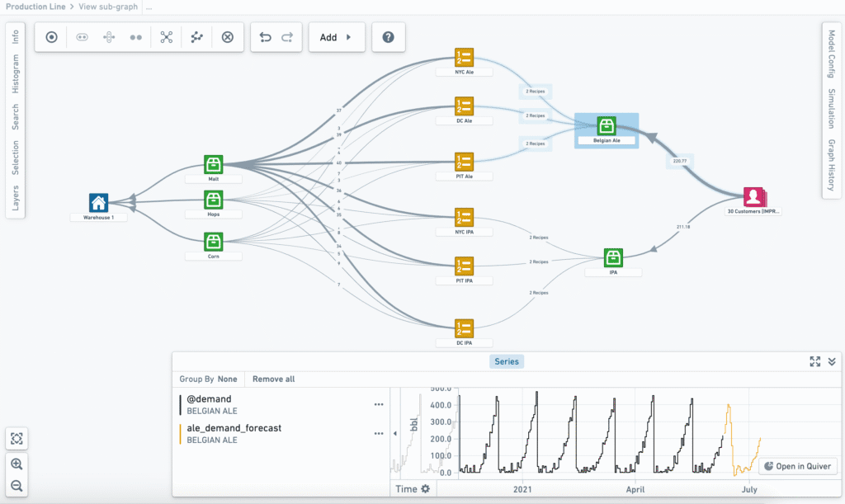This screenshot has width=845, height=504.
Task: Redo the last graph action
Action: (x=287, y=37)
